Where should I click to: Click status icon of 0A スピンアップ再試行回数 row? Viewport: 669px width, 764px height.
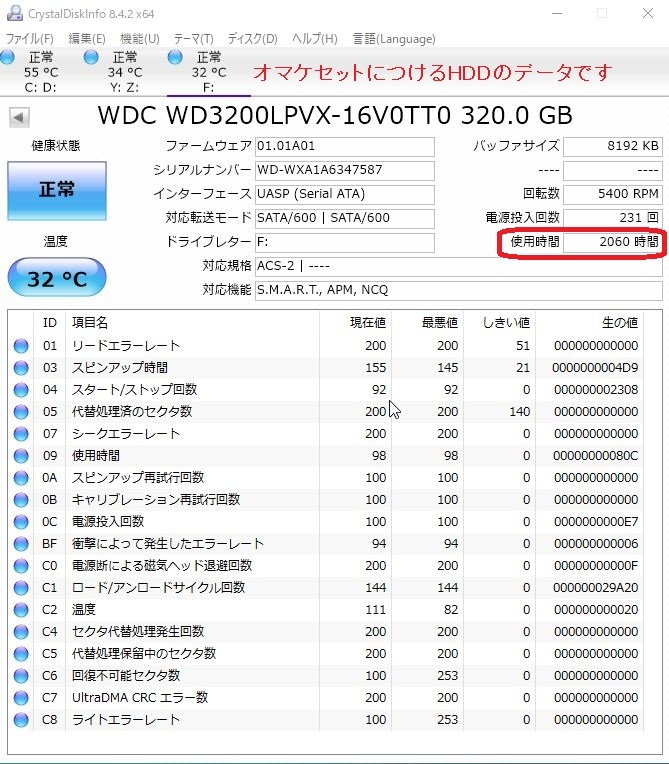(21, 478)
